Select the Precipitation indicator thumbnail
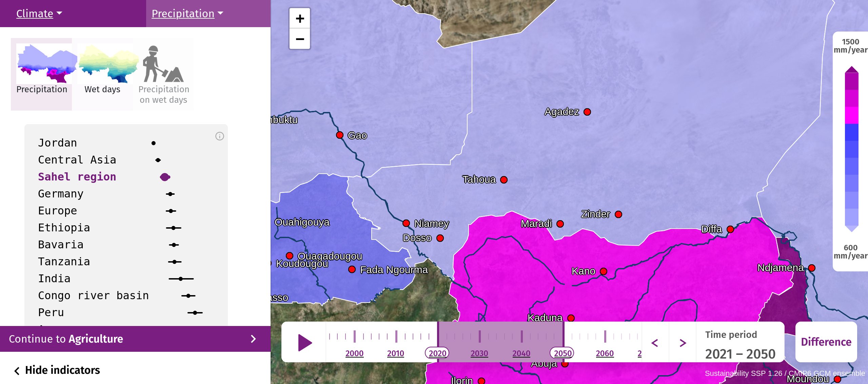Screen dimensions: 868x384 42,74
